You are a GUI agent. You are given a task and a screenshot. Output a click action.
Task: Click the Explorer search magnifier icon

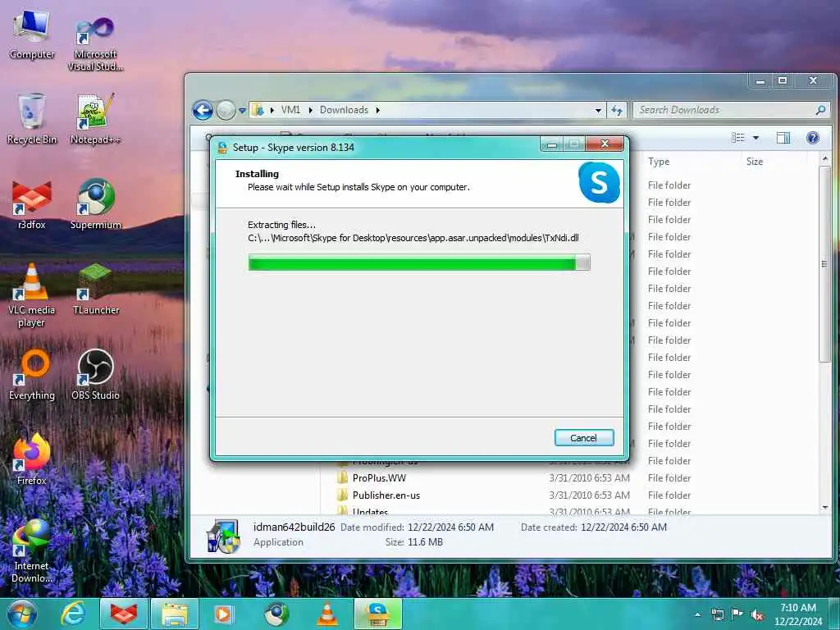820,111
